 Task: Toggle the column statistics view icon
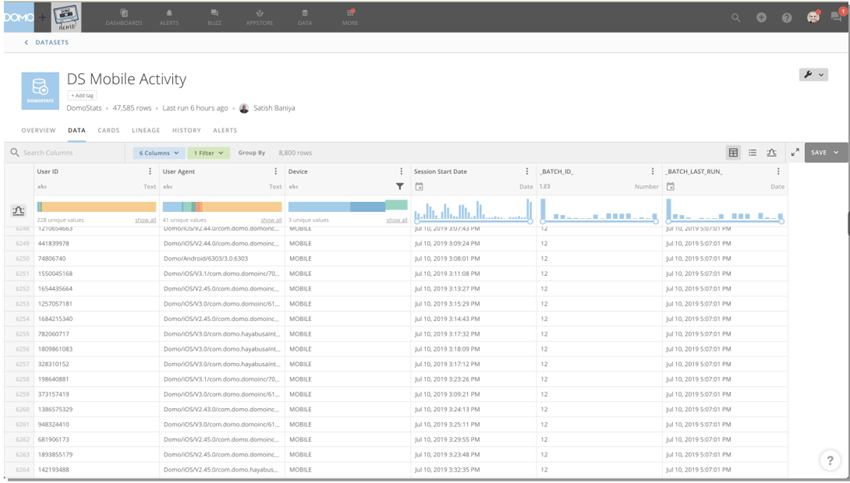coord(771,153)
